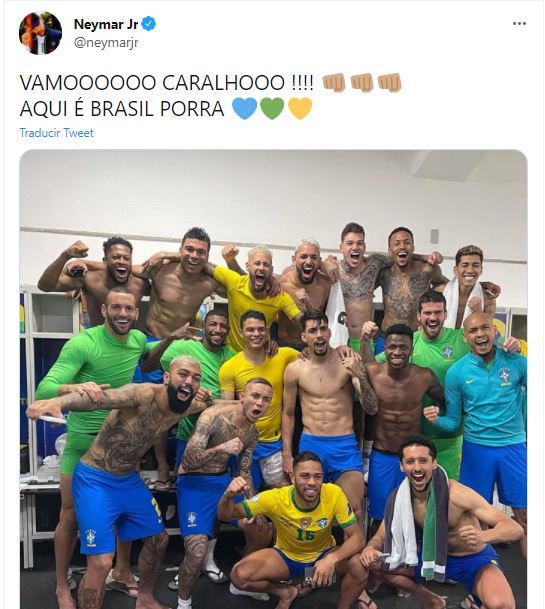Click the green heart emoji

(x=272, y=108)
